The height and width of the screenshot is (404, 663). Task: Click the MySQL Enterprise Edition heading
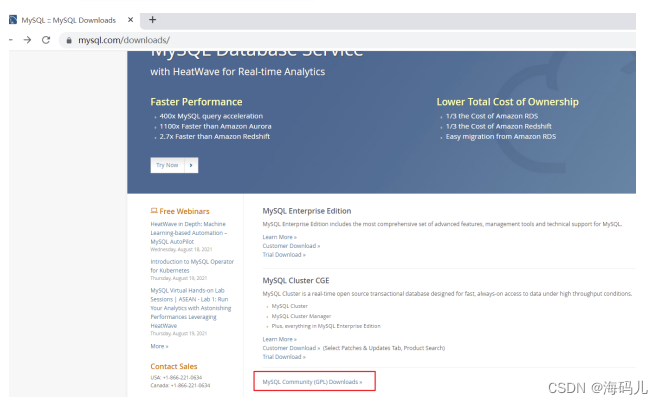(x=307, y=211)
